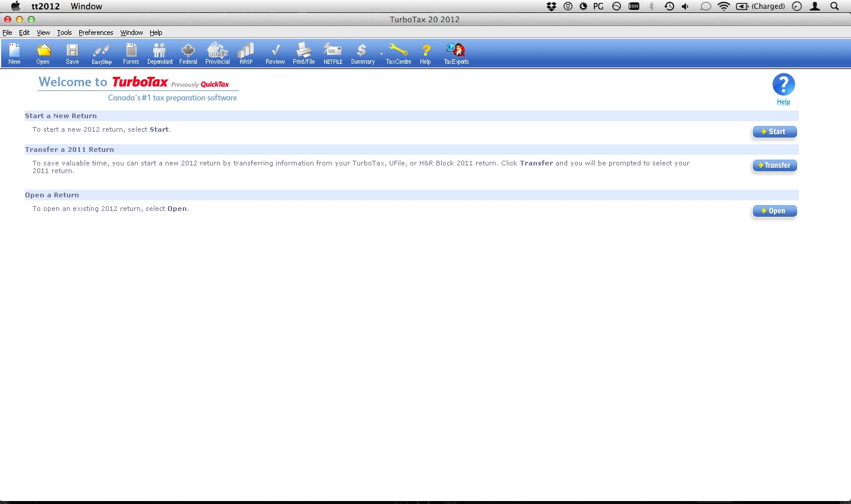Open the Tools menu

coord(64,32)
